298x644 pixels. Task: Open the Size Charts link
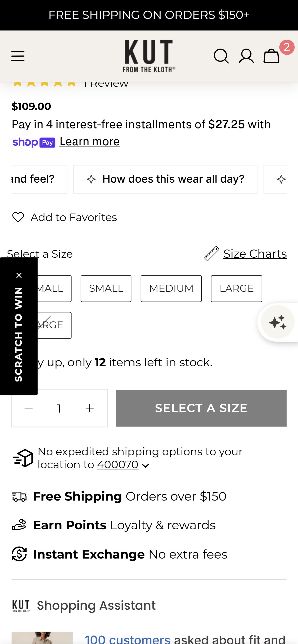pyautogui.click(x=255, y=254)
